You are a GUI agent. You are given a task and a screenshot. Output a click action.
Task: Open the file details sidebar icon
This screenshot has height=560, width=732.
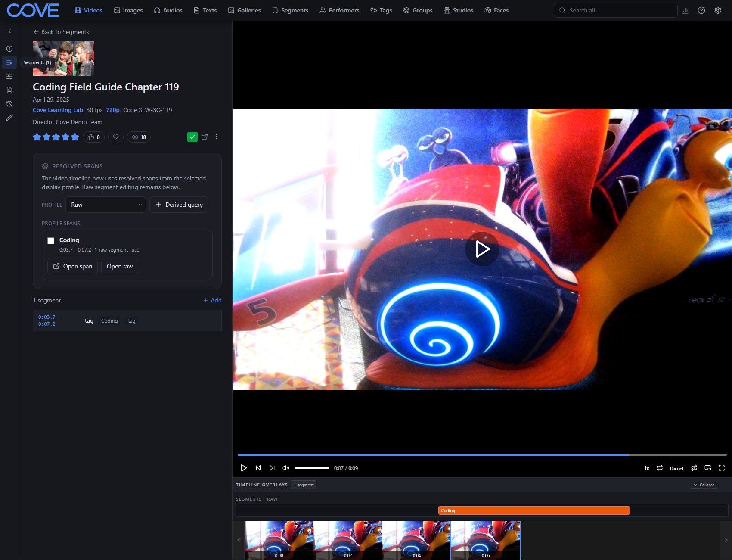point(9,90)
